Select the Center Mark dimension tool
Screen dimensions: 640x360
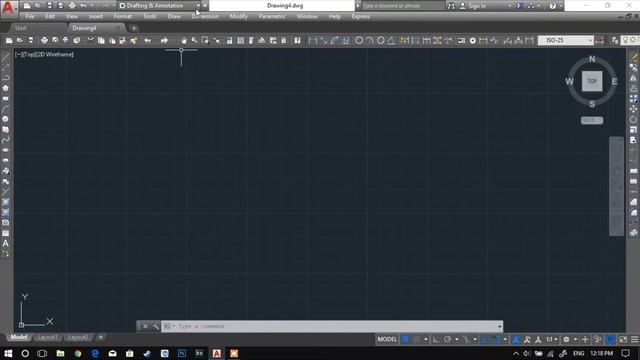[x=473, y=40]
